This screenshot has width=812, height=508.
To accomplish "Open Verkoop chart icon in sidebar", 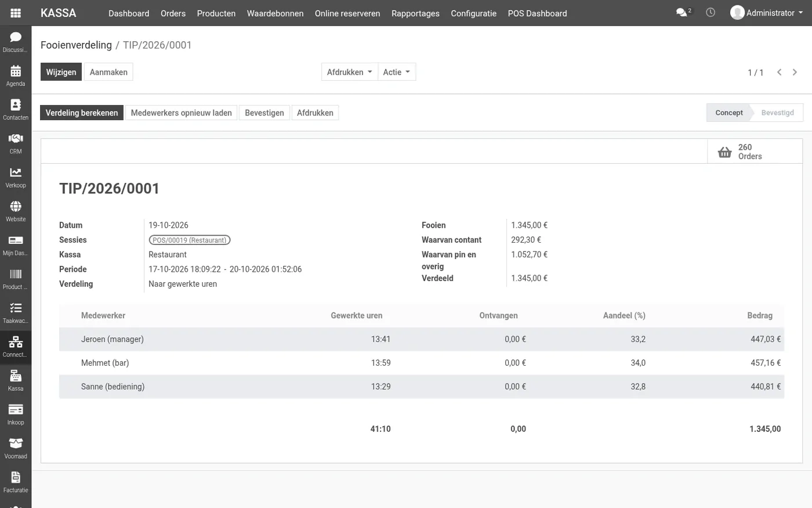I will pos(16,177).
